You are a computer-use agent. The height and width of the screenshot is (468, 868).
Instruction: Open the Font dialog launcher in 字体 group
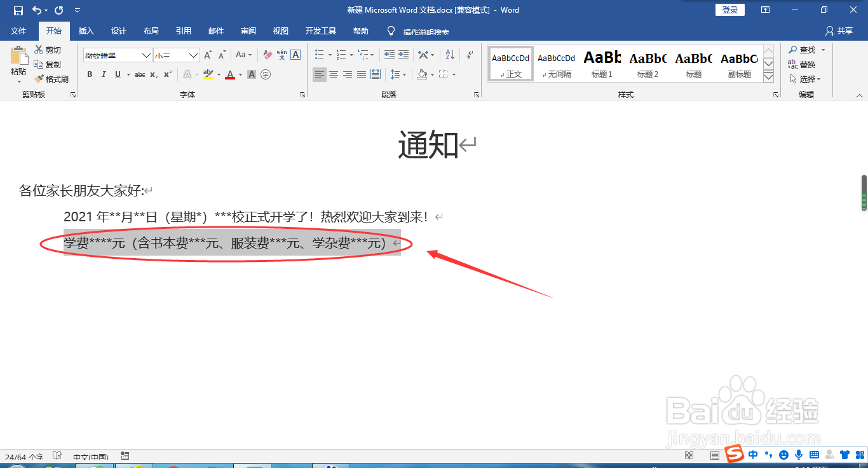click(x=302, y=95)
